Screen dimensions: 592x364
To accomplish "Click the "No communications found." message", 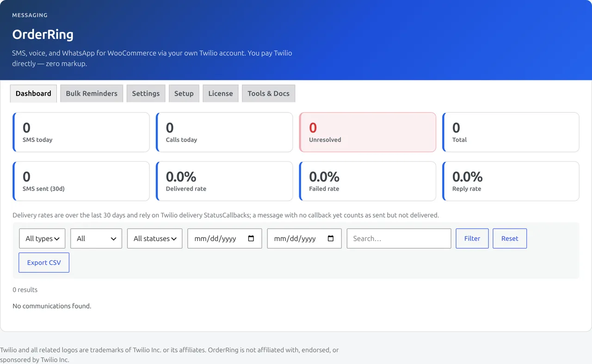I will (x=52, y=306).
